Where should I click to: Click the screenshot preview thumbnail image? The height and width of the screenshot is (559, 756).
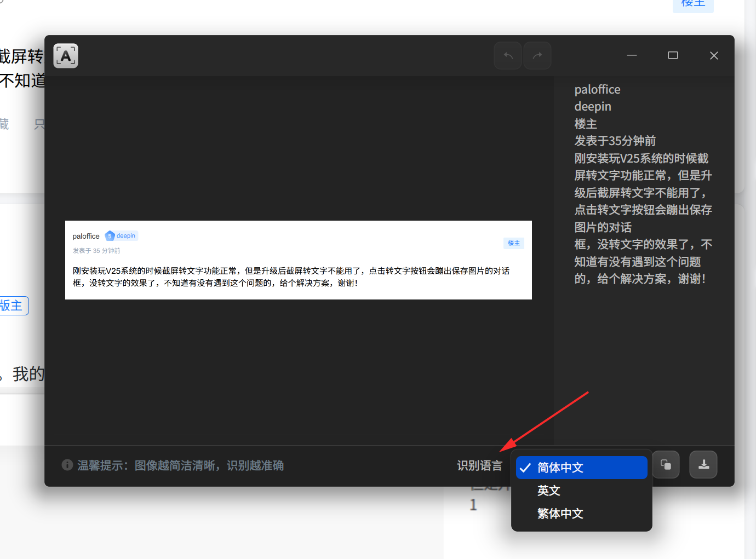[299, 260]
